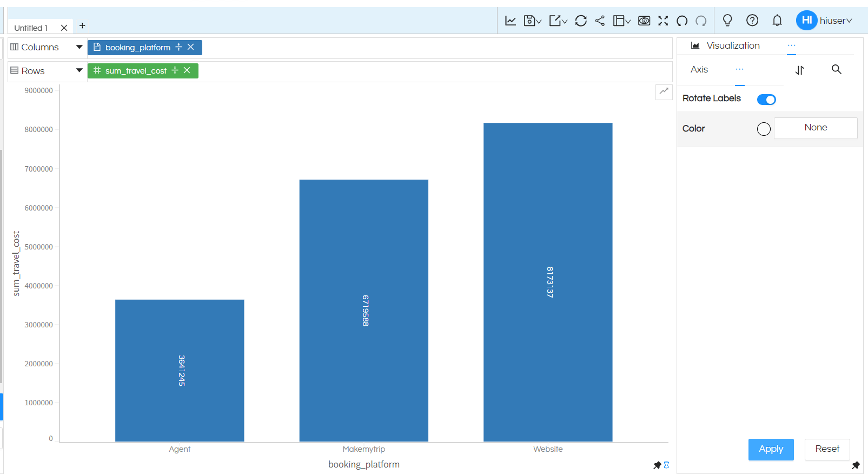
Task: Click the greyed redo arrow icon
Action: (x=701, y=21)
